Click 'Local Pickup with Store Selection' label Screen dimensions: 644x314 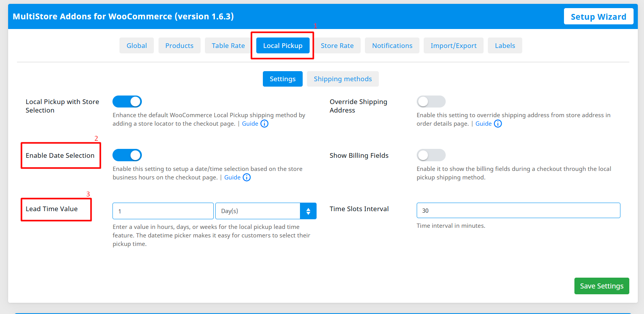tap(62, 106)
